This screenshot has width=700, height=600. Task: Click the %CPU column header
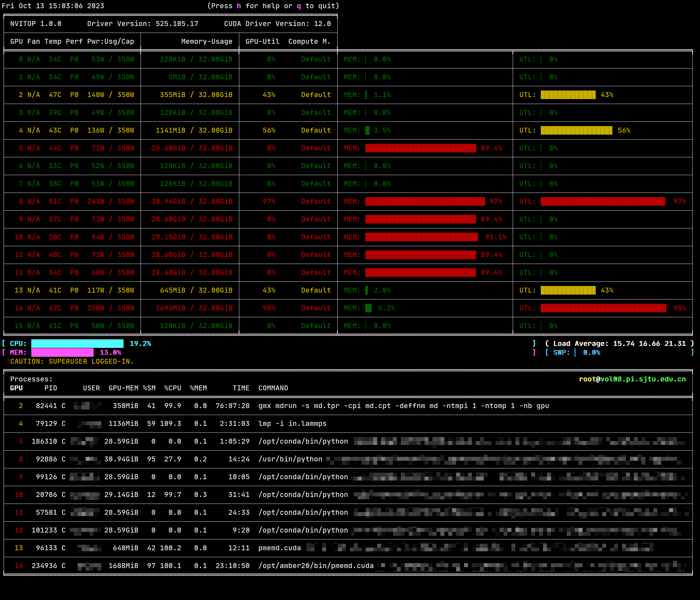pyautogui.click(x=173, y=388)
